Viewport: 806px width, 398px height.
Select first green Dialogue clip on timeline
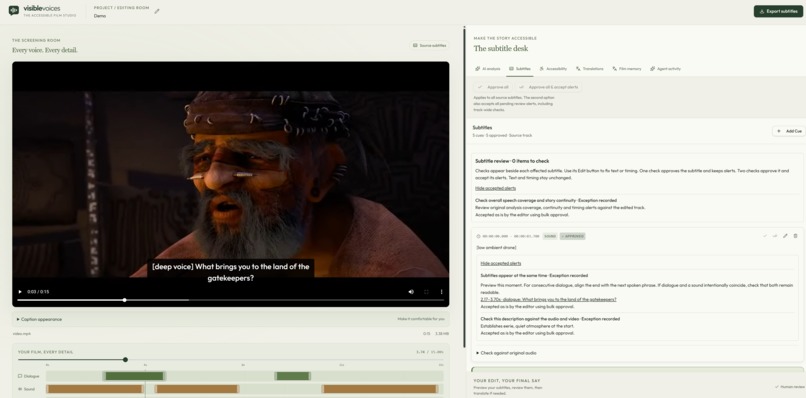tap(134, 376)
